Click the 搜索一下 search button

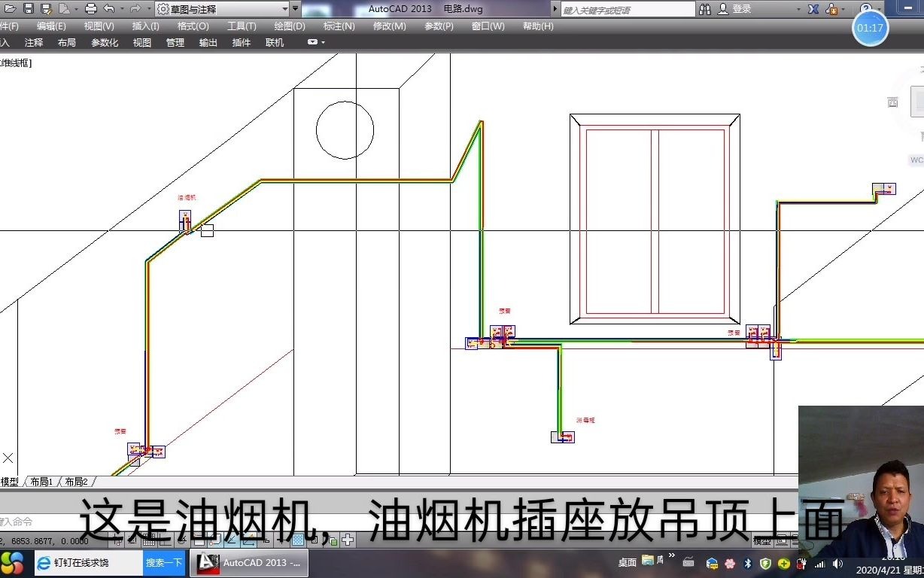click(x=164, y=562)
